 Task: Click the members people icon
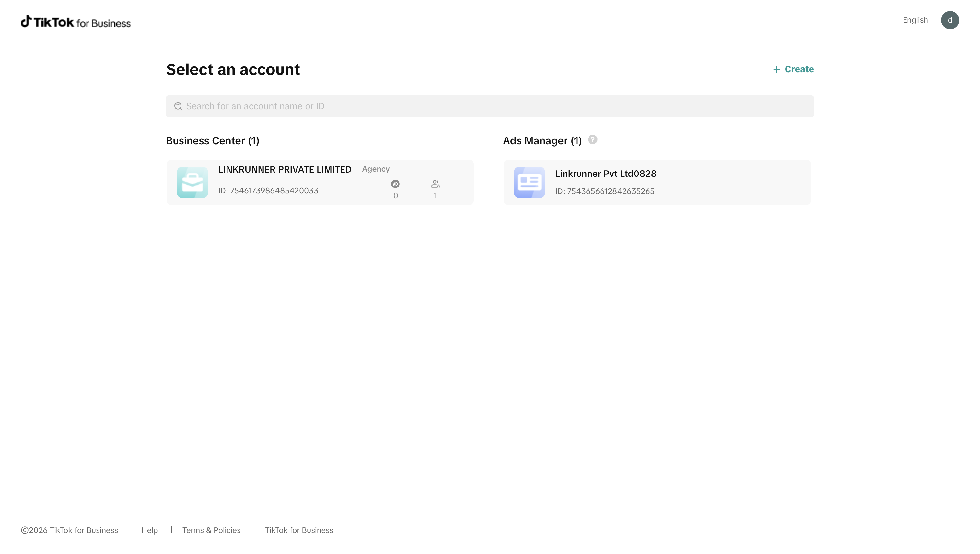[435, 184]
